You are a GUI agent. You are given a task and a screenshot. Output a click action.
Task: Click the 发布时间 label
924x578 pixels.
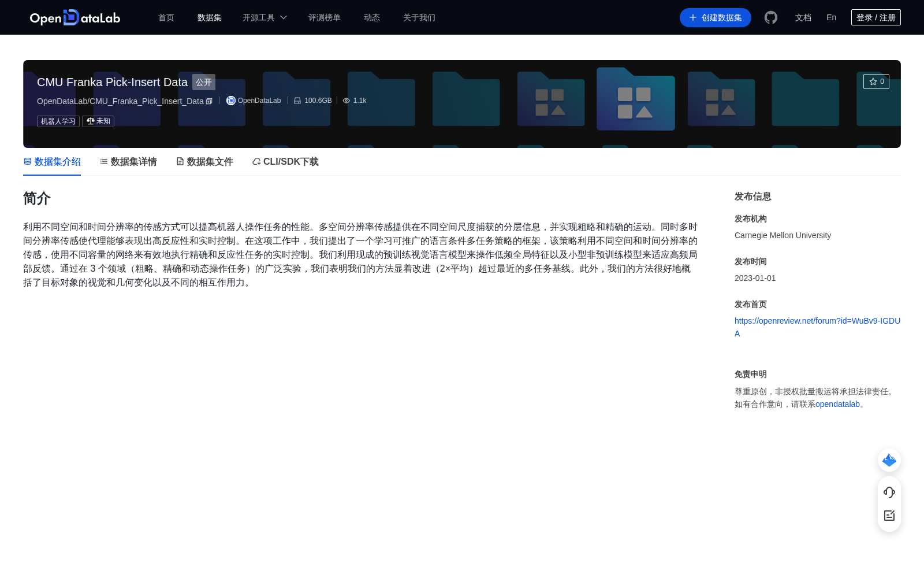751,262
